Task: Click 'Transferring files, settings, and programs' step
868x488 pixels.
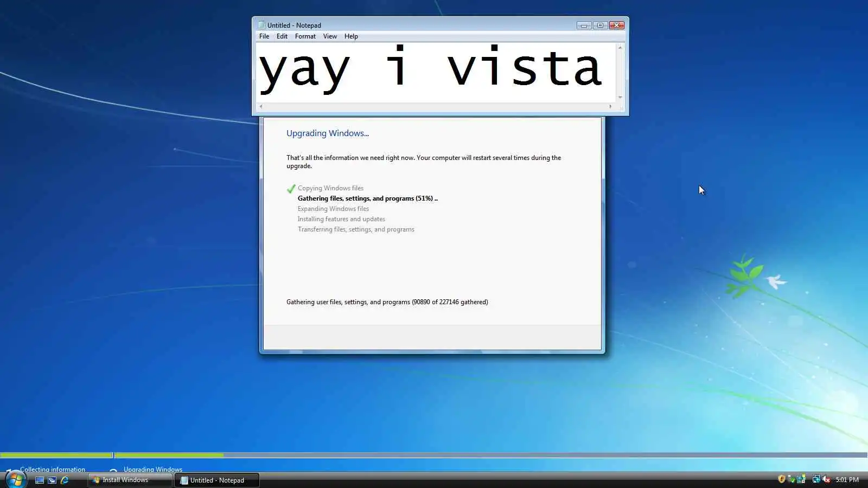Action: pos(356,229)
